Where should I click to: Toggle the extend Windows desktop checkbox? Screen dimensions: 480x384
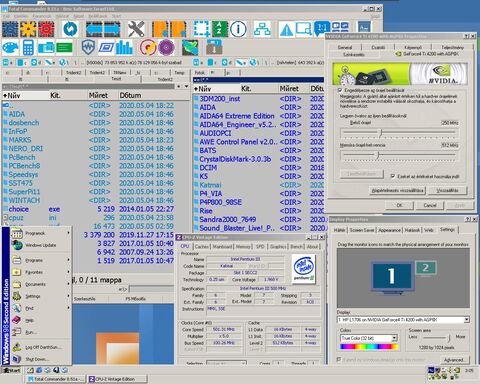click(x=339, y=360)
